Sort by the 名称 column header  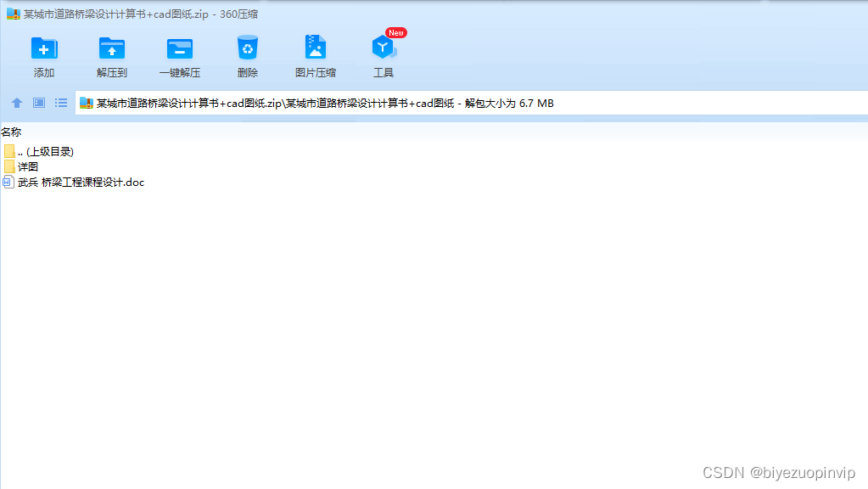point(11,132)
